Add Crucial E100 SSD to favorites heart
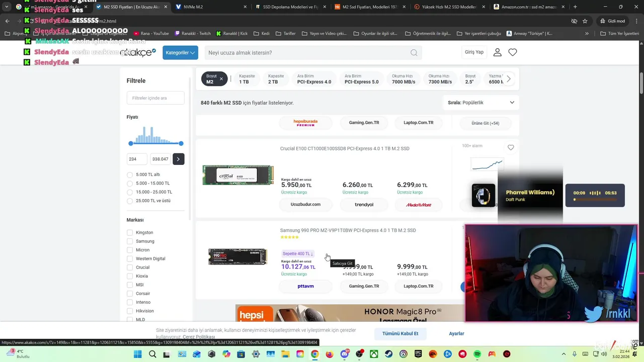The image size is (644, 362). coord(511,147)
